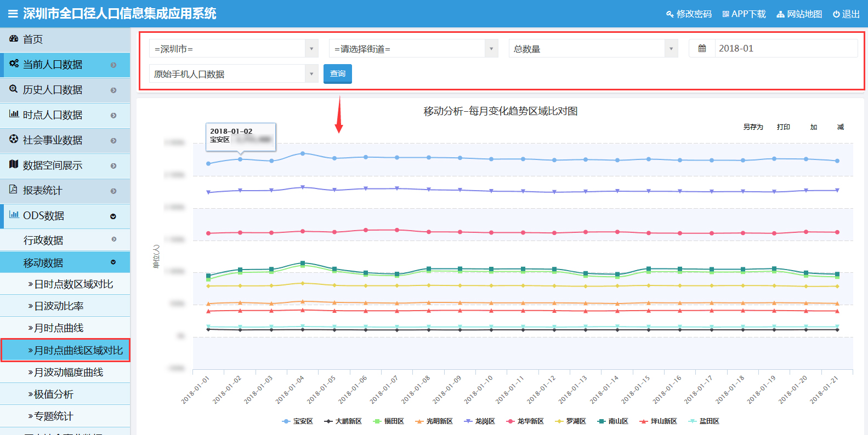Screen dimensions: 868x435
Task: Expand the 历史人口数据 chevron
Action: (x=114, y=90)
